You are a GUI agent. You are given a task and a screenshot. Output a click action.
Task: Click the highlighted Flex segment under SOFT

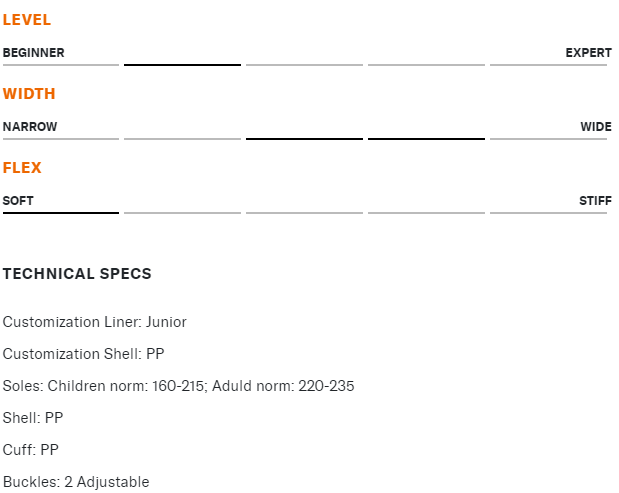tap(60, 212)
